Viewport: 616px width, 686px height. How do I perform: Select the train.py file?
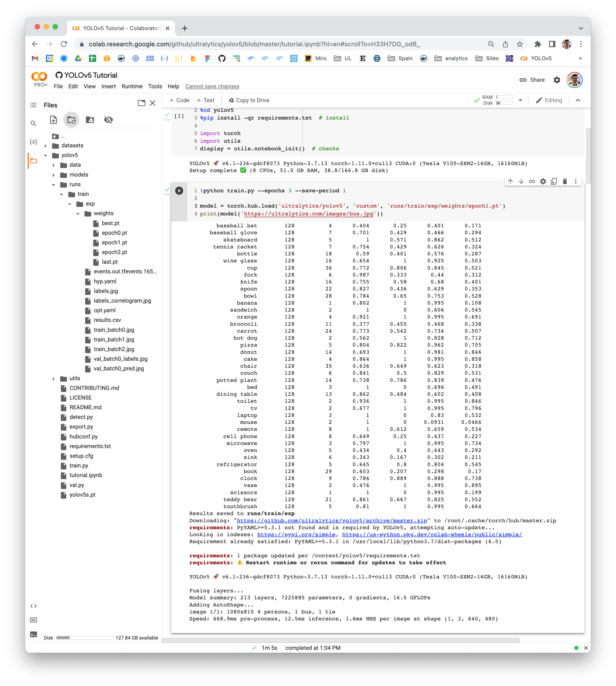click(79, 465)
